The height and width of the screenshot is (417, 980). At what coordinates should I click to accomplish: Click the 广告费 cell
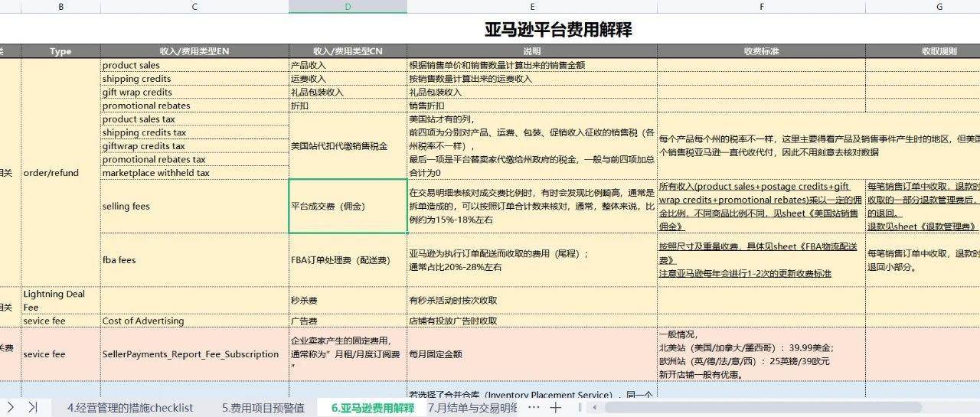(x=348, y=321)
